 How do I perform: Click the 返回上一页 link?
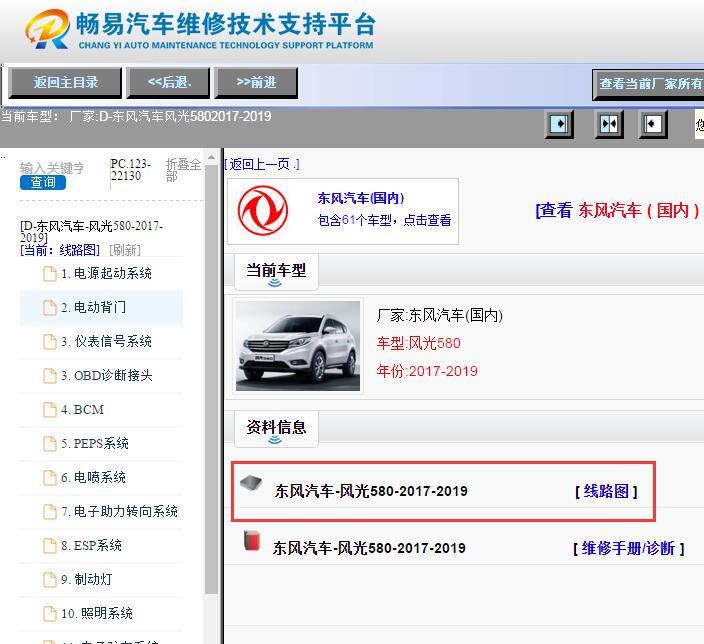(x=262, y=164)
